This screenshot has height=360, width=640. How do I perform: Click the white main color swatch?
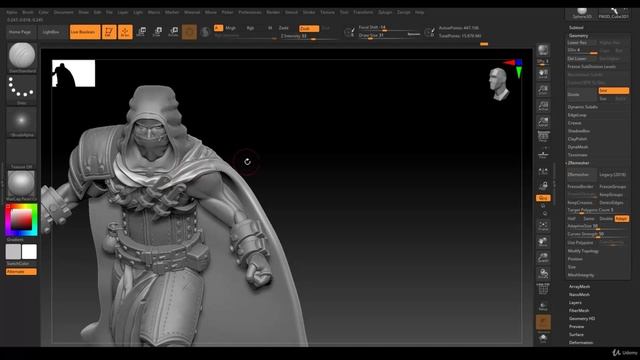tap(29, 252)
